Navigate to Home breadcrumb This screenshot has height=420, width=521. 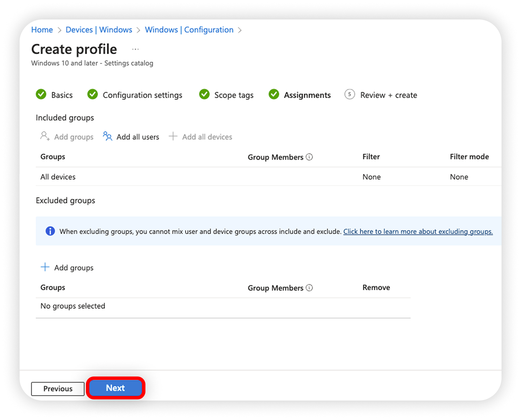point(42,30)
